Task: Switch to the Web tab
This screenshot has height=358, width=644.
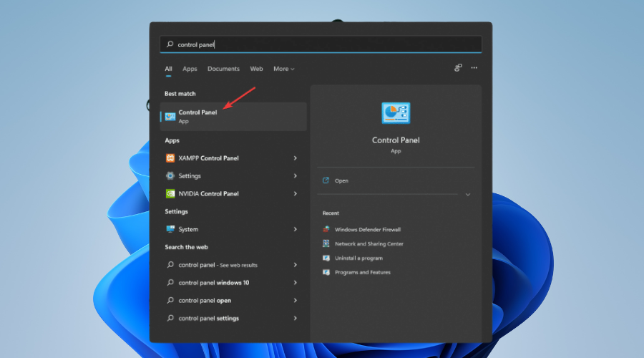Action: click(x=256, y=69)
